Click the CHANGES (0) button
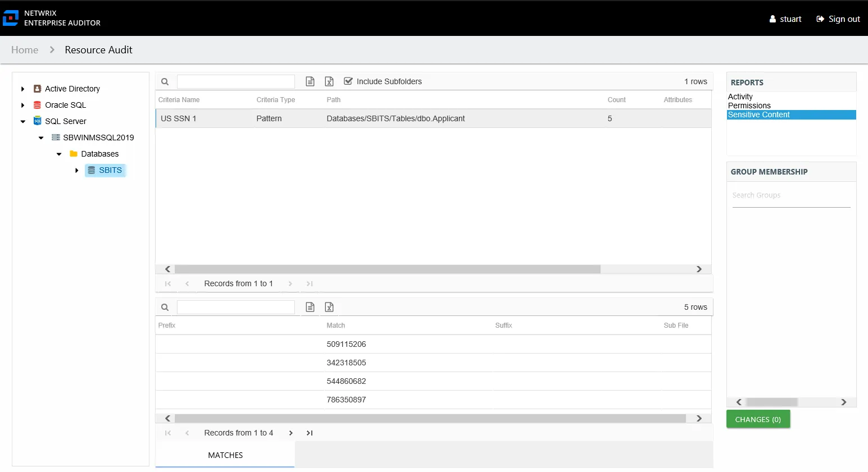The height and width of the screenshot is (472, 868). (758, 419)
